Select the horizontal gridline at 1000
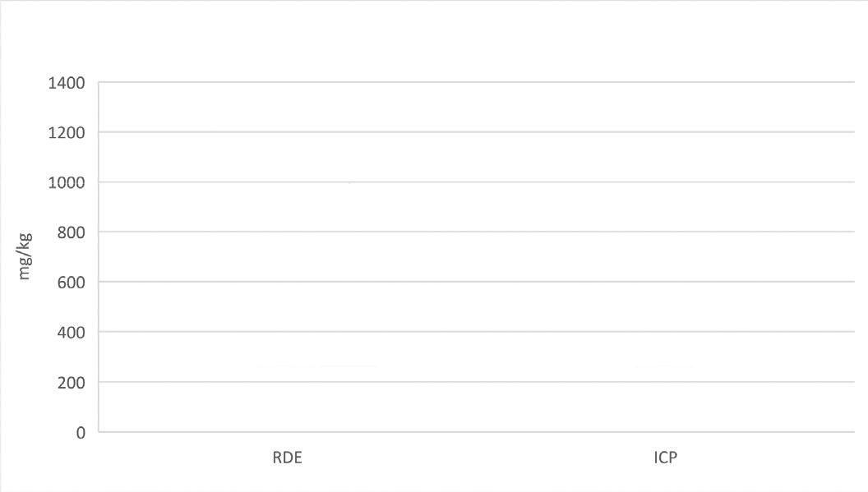This screenshot has height=492, width=868. pyautogui.click(x=477, y=182)
